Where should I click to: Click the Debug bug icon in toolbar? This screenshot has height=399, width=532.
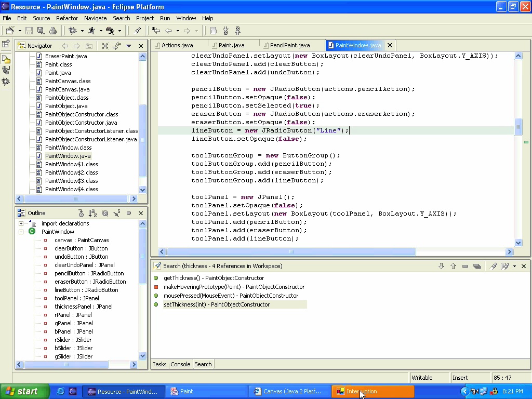(x=73, y=31)
